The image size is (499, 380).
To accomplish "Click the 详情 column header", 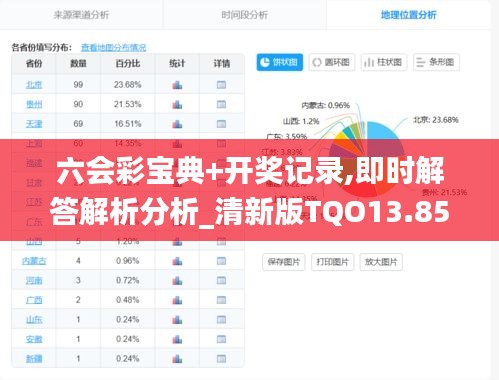I will (x=222, y=64).
